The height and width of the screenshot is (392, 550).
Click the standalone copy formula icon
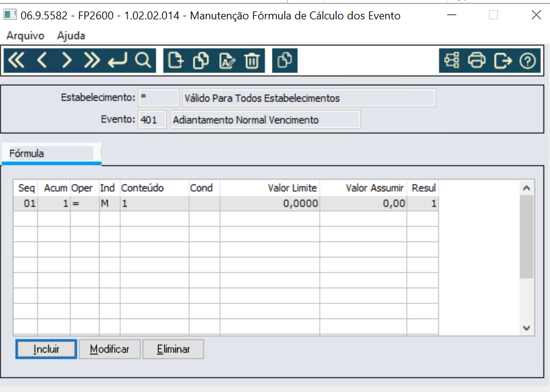[285, 60]
